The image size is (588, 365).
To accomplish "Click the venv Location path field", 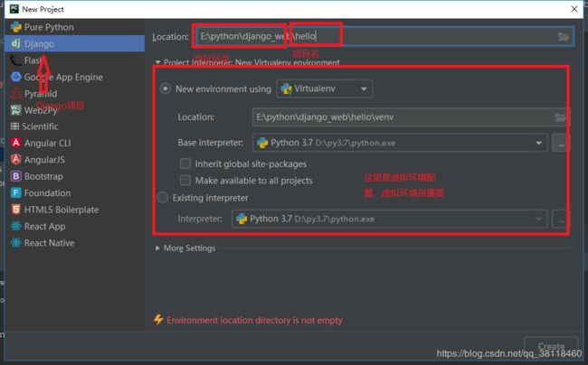I will (x=410, y=117).
